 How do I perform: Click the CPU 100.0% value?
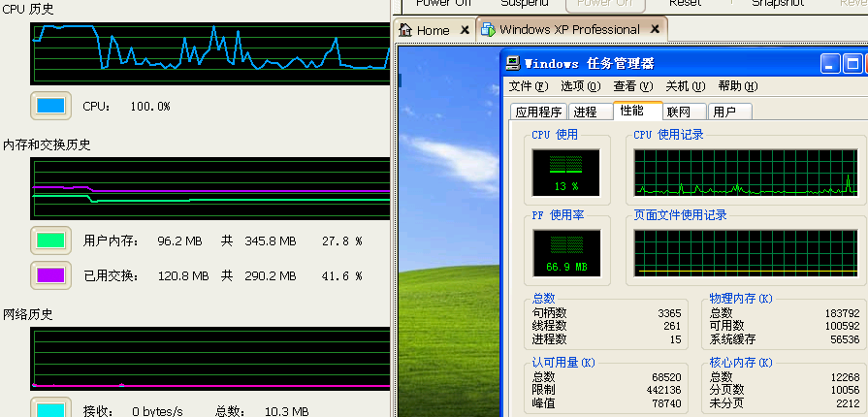pos(150,107)
